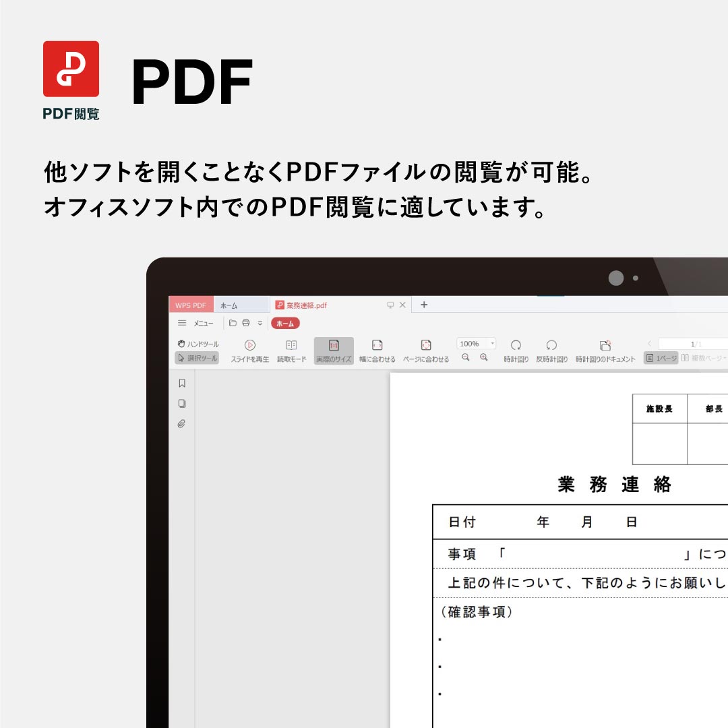Viewport: 728px width, 728px height.
Task: Start slideshow with スライドを再生
Action: pyautogui.click(x=249, y=351)
